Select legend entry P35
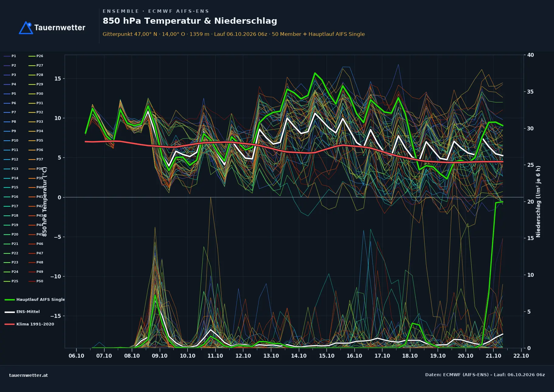 pyautogui.click(x=36, y=140)
